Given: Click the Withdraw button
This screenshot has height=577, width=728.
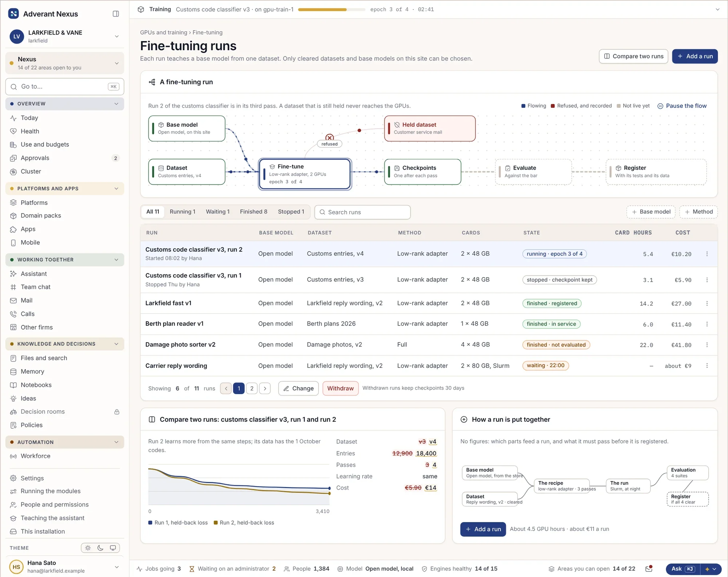Looking at the screenshot, I should [x=340, y=389].
